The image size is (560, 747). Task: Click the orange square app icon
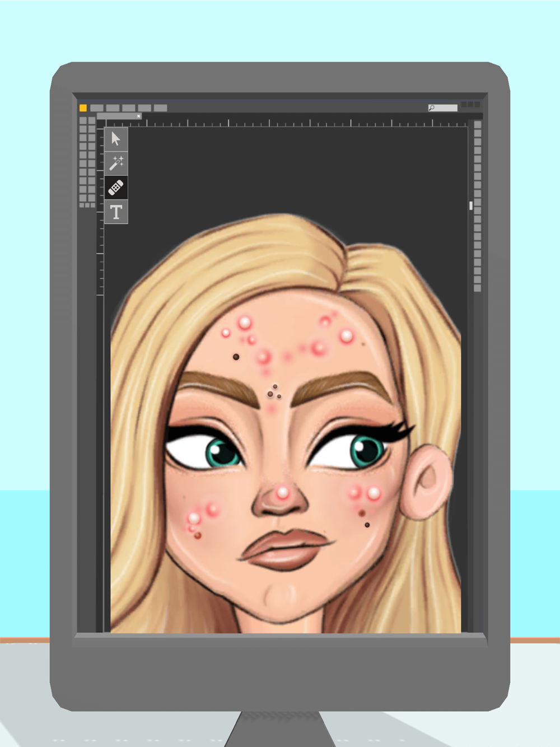click(83, 108)
